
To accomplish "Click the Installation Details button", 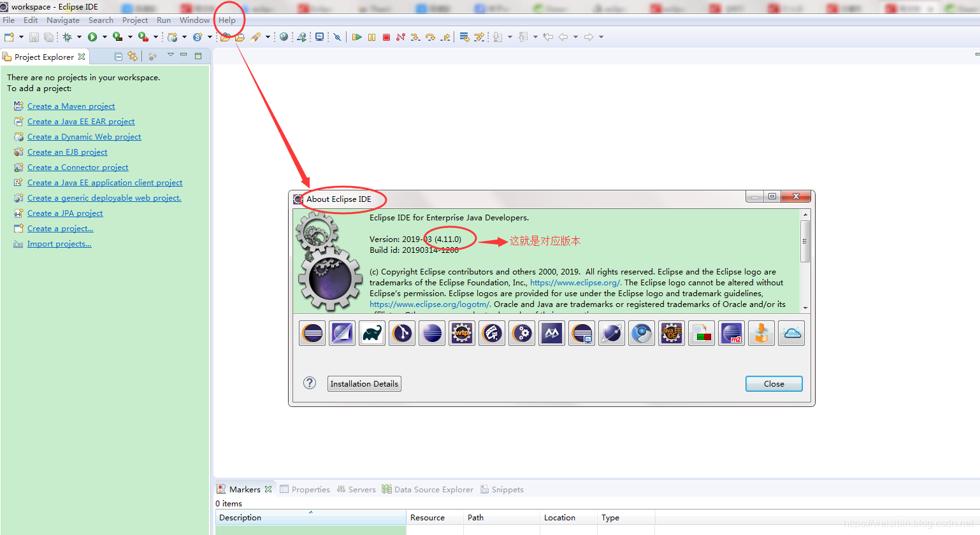I will [x=364, y=383].
